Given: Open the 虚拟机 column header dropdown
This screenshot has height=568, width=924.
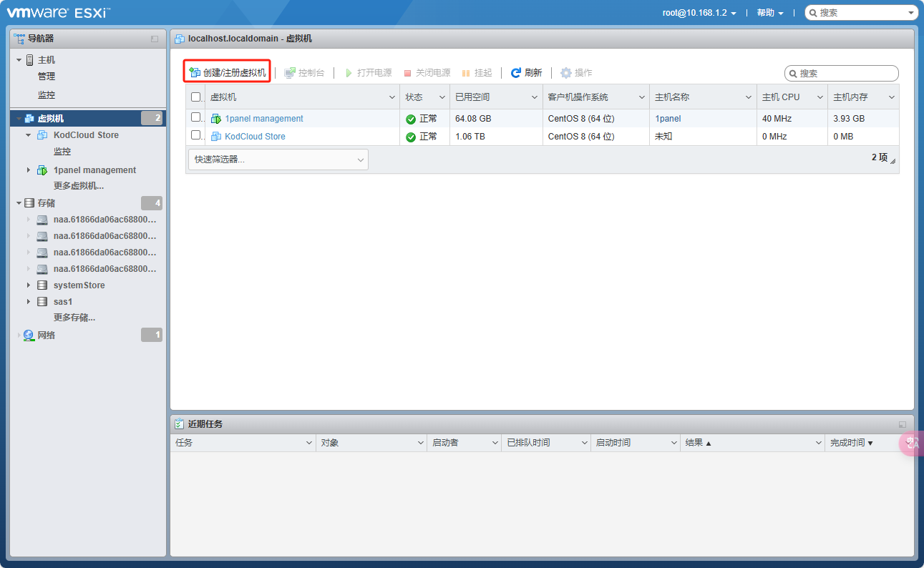Looking at the screenshot, I should tap(392, 97).
